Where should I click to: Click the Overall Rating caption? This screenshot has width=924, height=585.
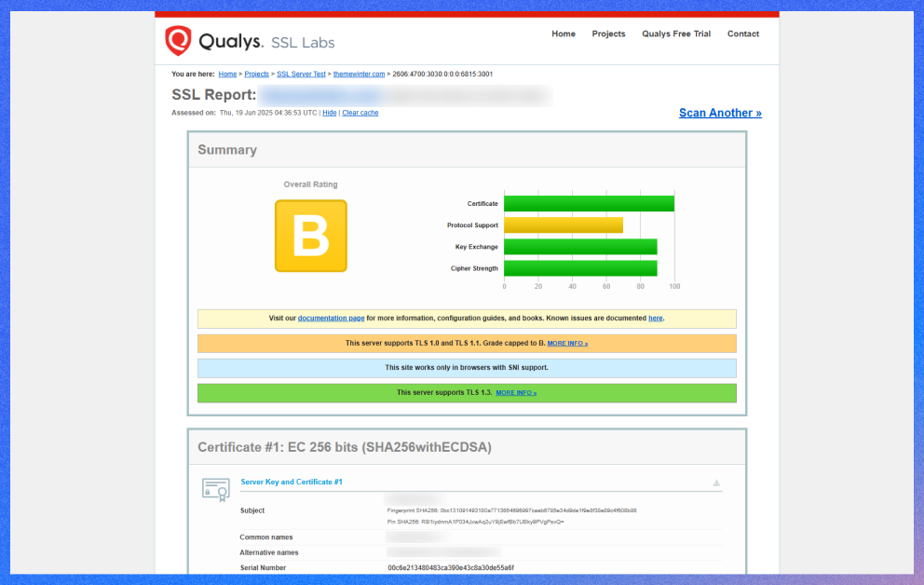[x=310, y=184]
